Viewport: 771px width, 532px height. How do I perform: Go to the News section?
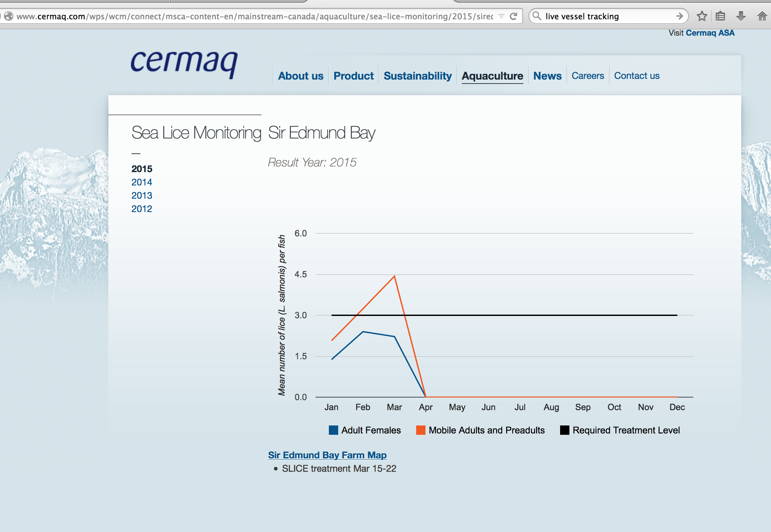pos(547,76)
